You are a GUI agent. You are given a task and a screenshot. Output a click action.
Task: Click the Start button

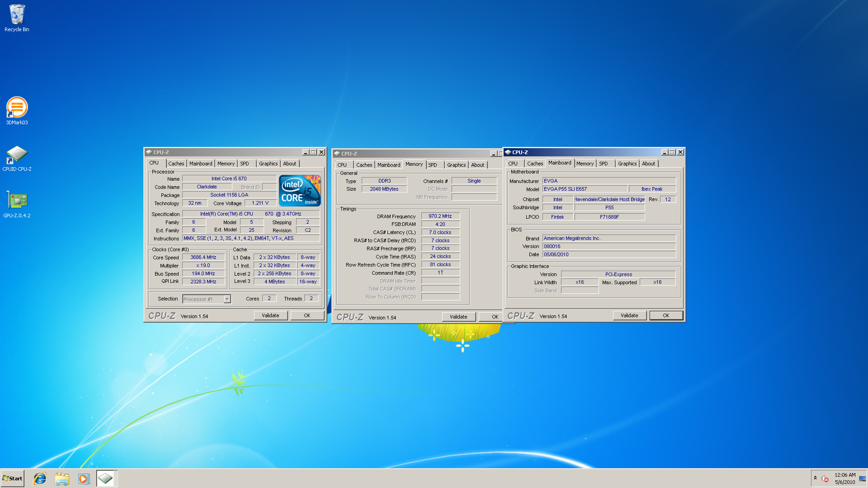point(13,479)
